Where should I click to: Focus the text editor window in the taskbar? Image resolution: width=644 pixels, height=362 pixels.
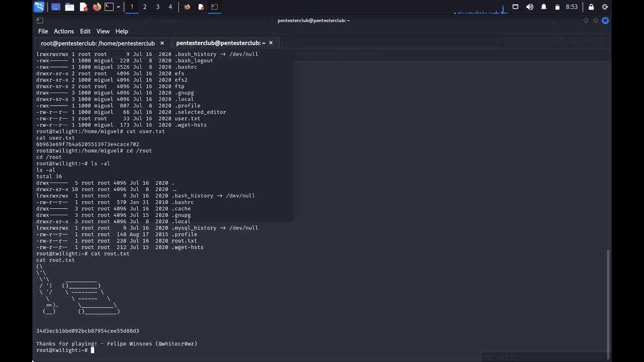(x=201, y=7)
